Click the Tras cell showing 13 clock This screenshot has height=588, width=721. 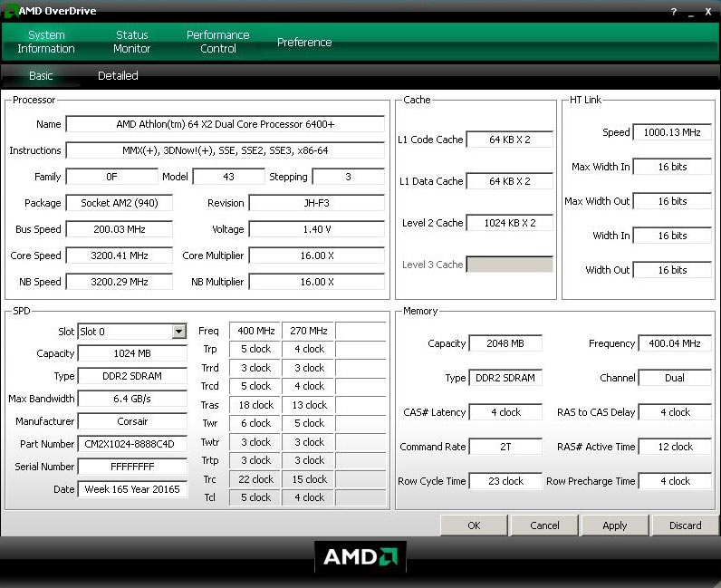tap(308, 405)
